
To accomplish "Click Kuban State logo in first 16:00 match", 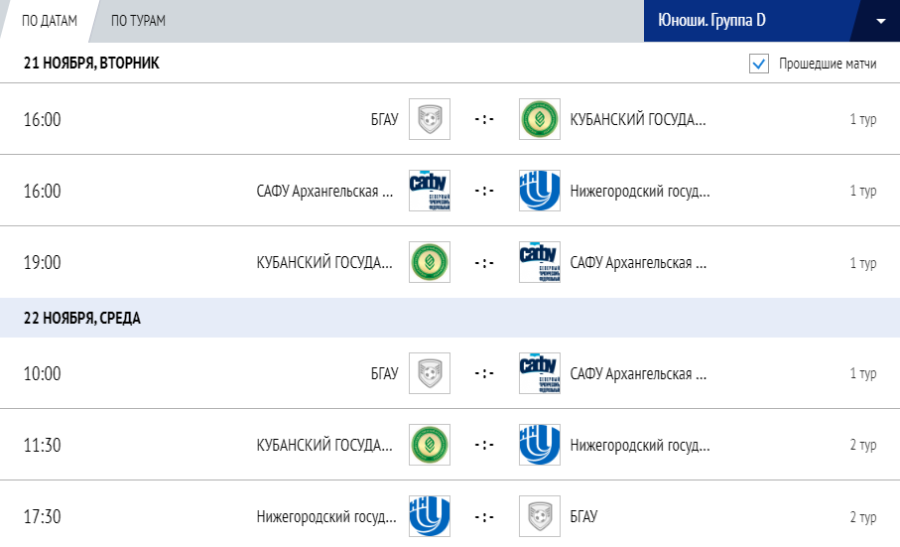I will pos(540,119).
